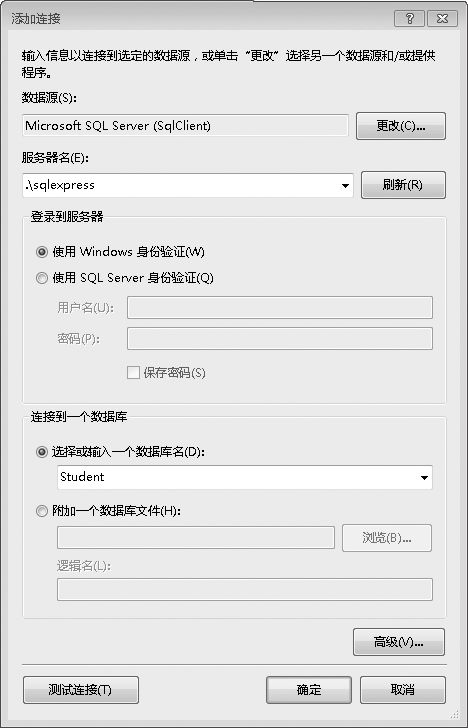Focus the 用户名 input field
The height and width of the screenshot is (728, 468).
(280, 307)
